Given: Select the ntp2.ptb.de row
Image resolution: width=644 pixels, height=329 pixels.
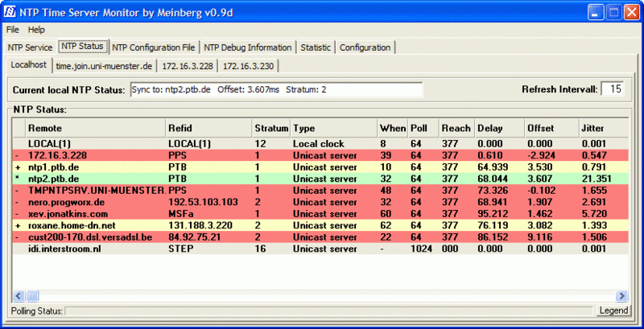Looking at the screenshot, I should pyautogui.click(x=320, y=179).
